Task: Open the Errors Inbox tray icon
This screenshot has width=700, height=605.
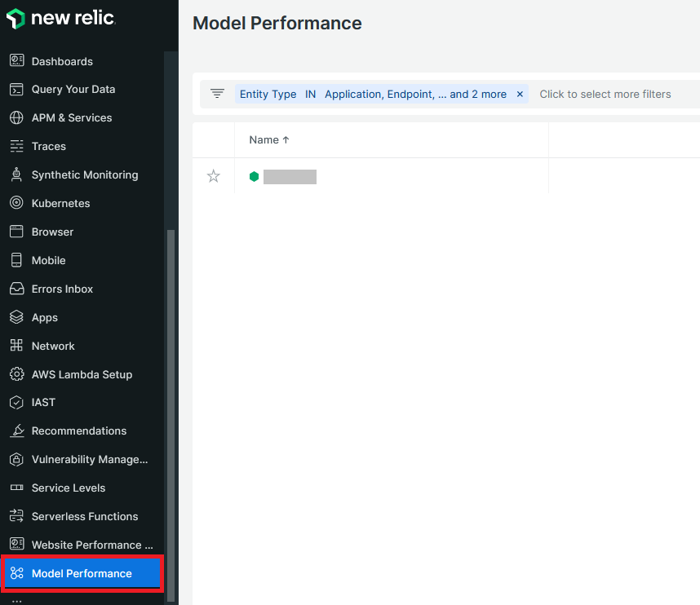Action: pyautogui.click(x=16, y=289)
